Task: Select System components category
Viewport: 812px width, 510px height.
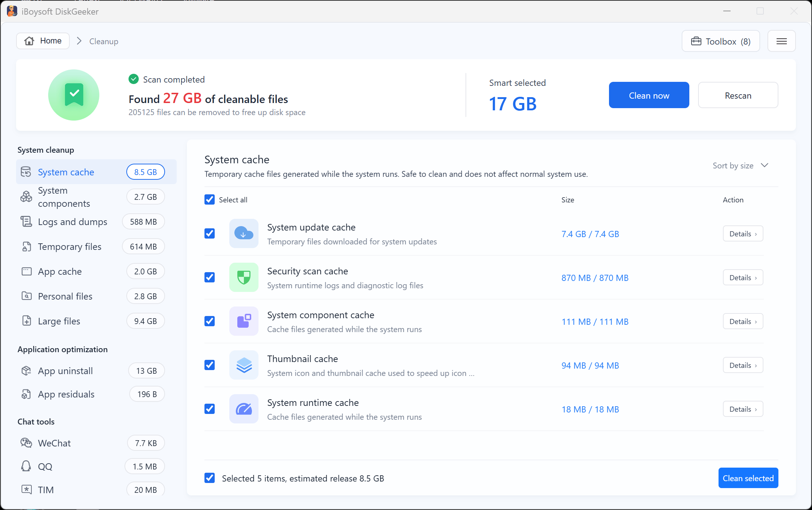Action: 96,197
